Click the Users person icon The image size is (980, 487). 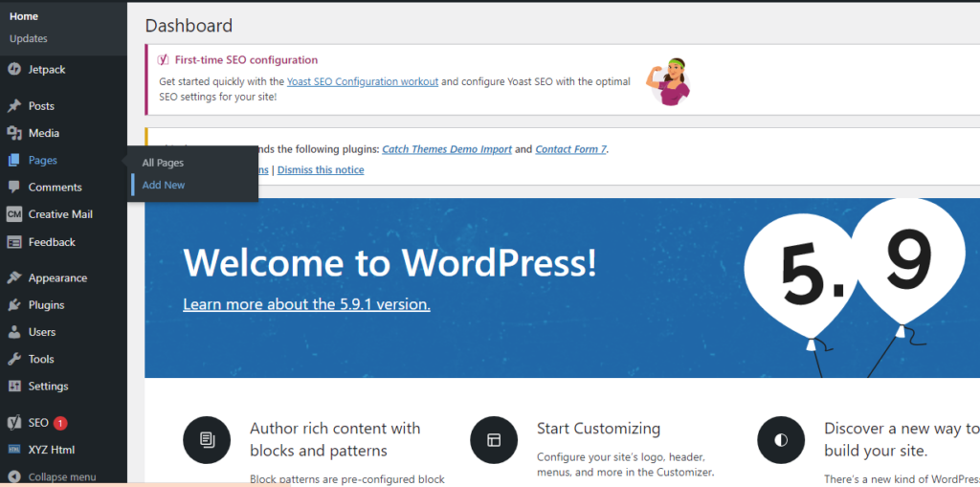coord(13,332)
